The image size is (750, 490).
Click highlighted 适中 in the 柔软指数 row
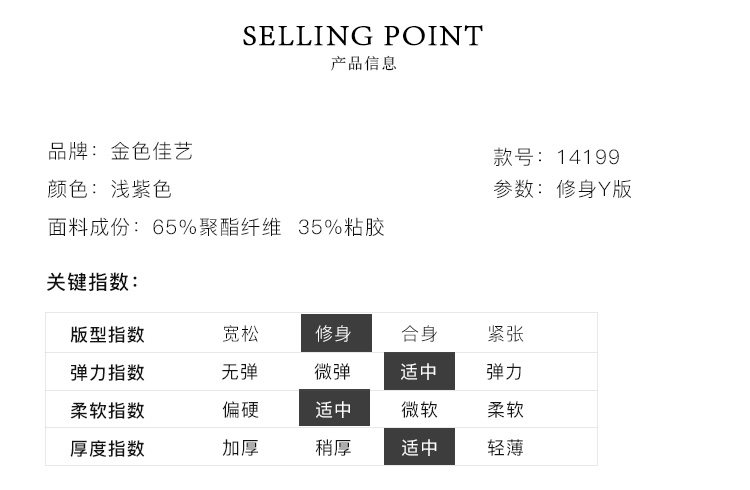pos(334,410)
